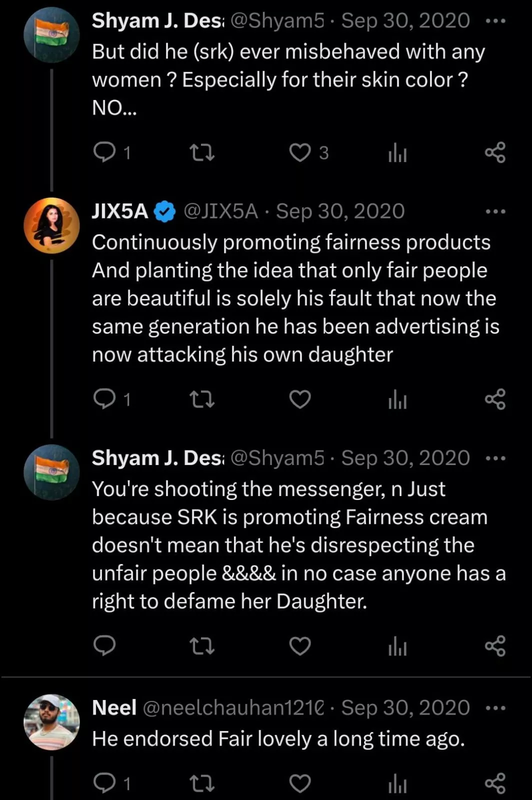Retweet JIX5A's fairness products tweet
This screenshot has height=800, width=532.
[x=202, y=399]
